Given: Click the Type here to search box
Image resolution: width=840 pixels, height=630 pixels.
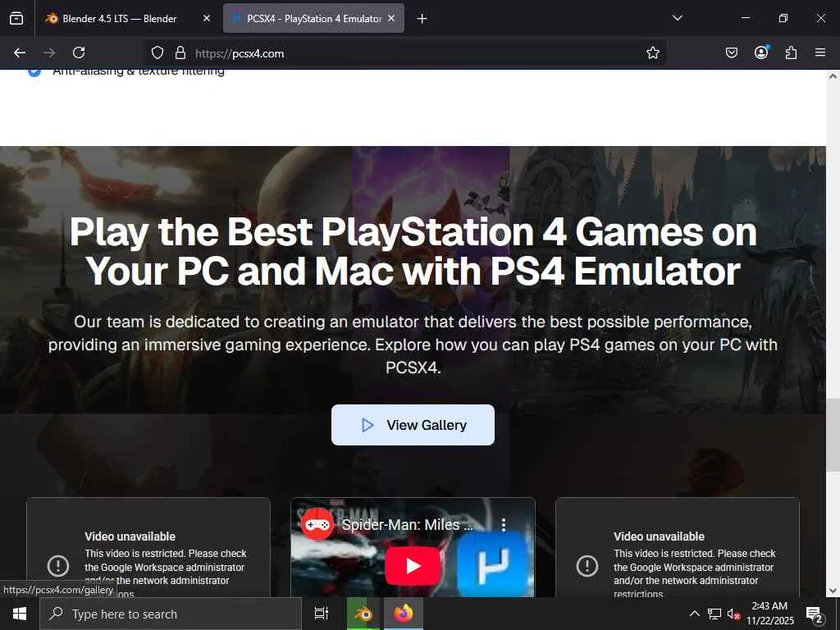Looking at the screenshot, I should [171, 614].
